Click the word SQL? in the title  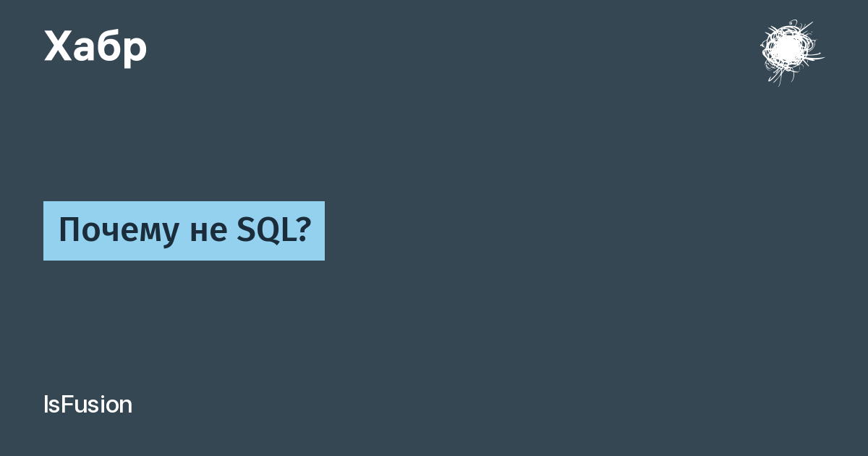273,230
